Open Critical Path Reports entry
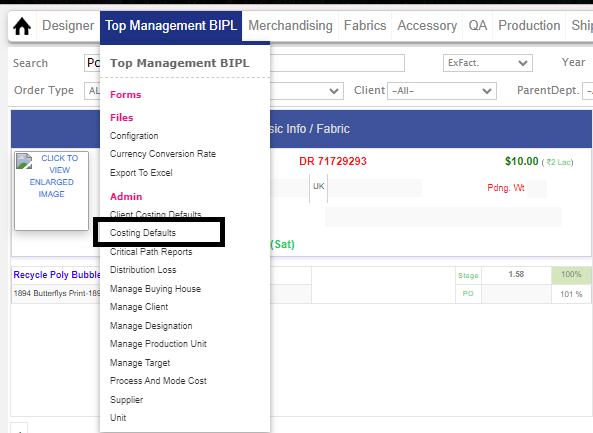Screen dimensions: 593x433 pos(151,252)
